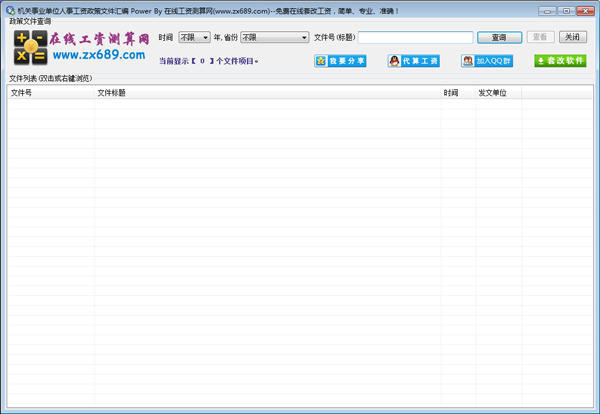Click the green 套改软件 download button
The height and width of the screenshot is (414, 600).
point(560,61)
